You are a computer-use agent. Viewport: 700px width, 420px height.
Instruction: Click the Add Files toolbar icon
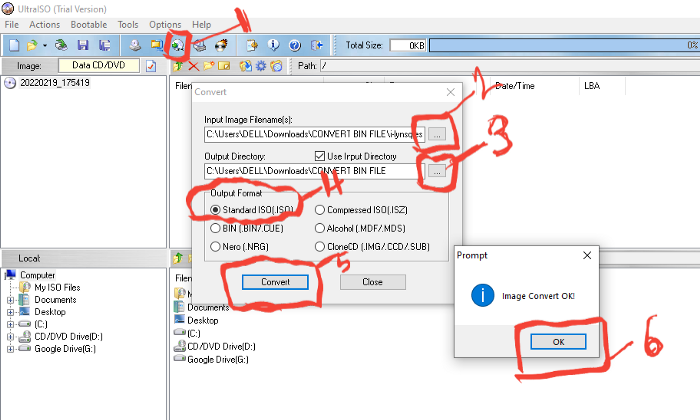[252, 45]
